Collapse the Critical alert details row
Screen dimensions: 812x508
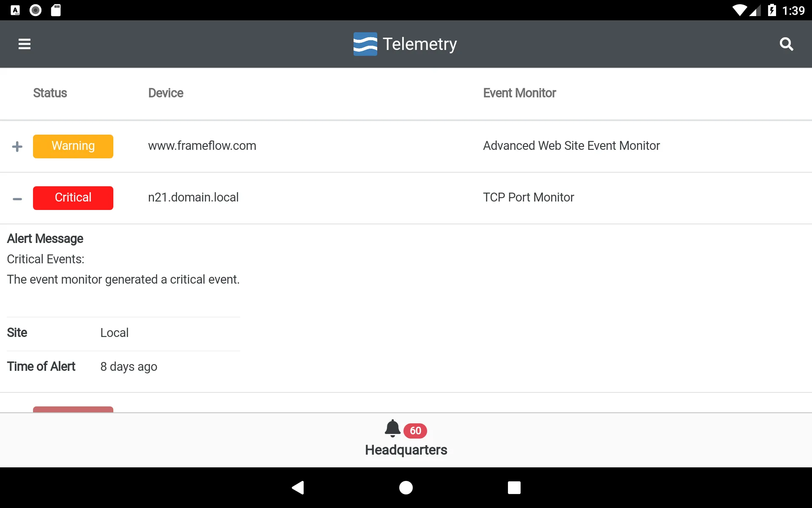[16, 198]
